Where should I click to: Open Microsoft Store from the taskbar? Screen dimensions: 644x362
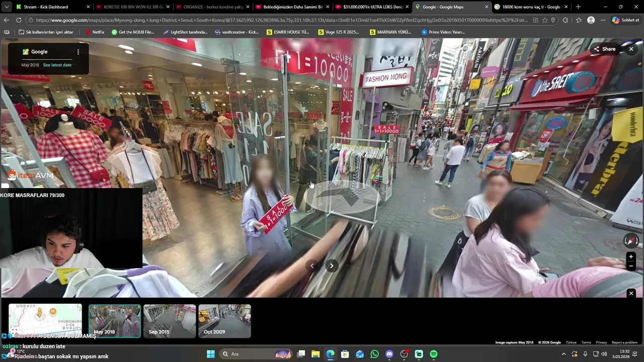(345, 354)
